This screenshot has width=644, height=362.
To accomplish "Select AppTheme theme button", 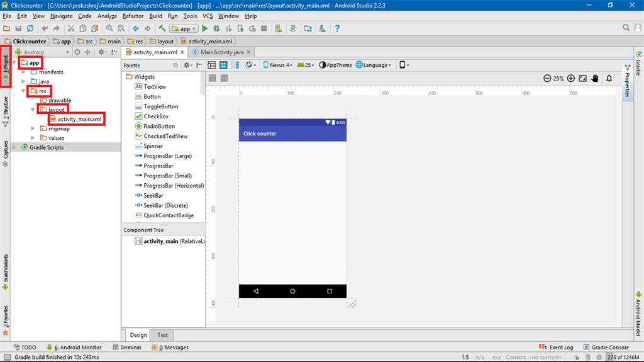I will coord(336,65).
